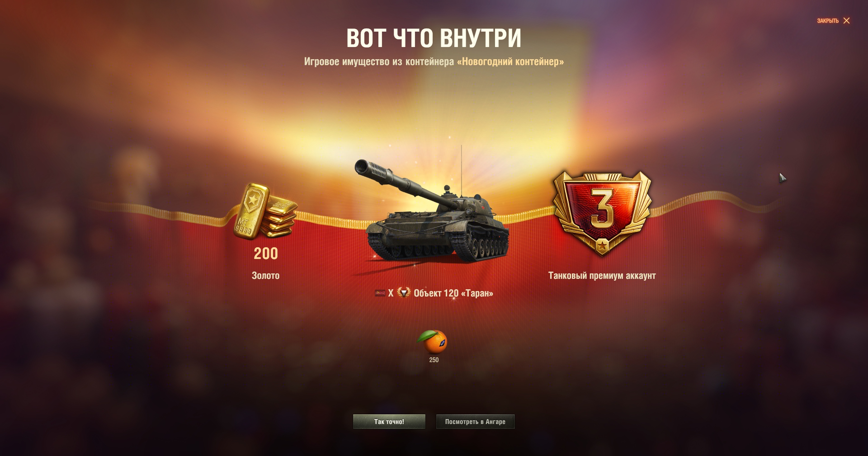Screen dimensions: 868x456
Task: Click the Танковый премиум аккаунт label
Action: click(602, 276)
